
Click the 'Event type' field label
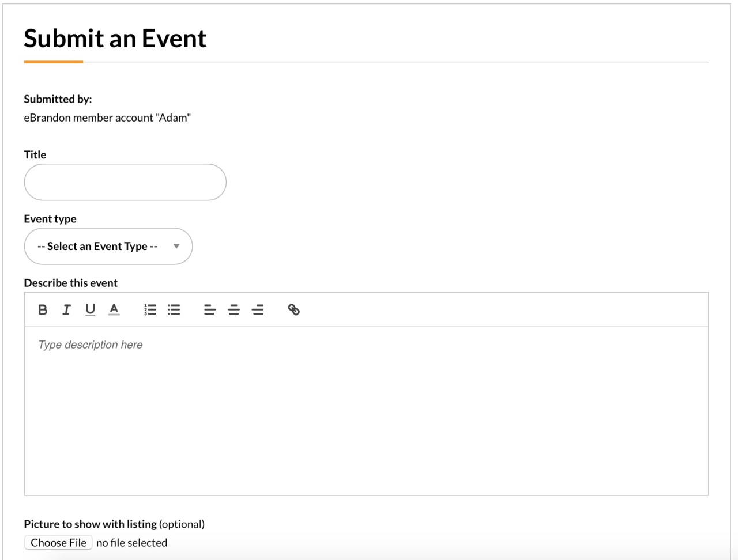pos(50,219)
